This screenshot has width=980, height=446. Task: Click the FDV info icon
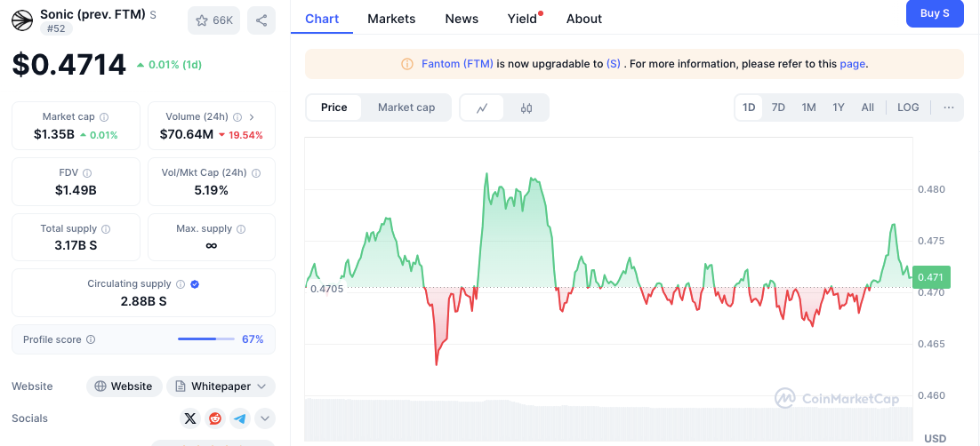click(87, 173)
